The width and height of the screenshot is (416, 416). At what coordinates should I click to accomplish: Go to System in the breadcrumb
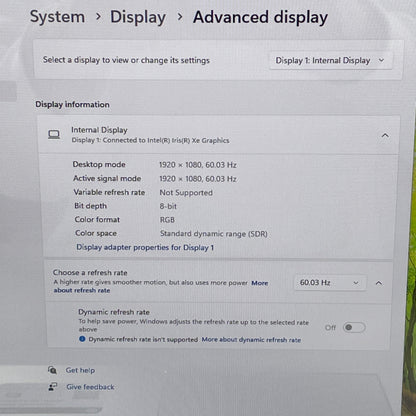click(x=57, y=17)
